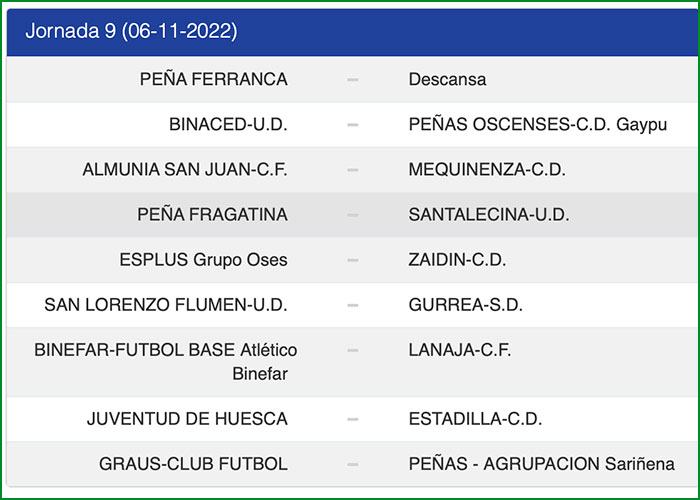Image resolution: width=700 pixels, height=500 pixels.
Task: Open ESPLUS Grupo Oses team
Action: [203, 260]
